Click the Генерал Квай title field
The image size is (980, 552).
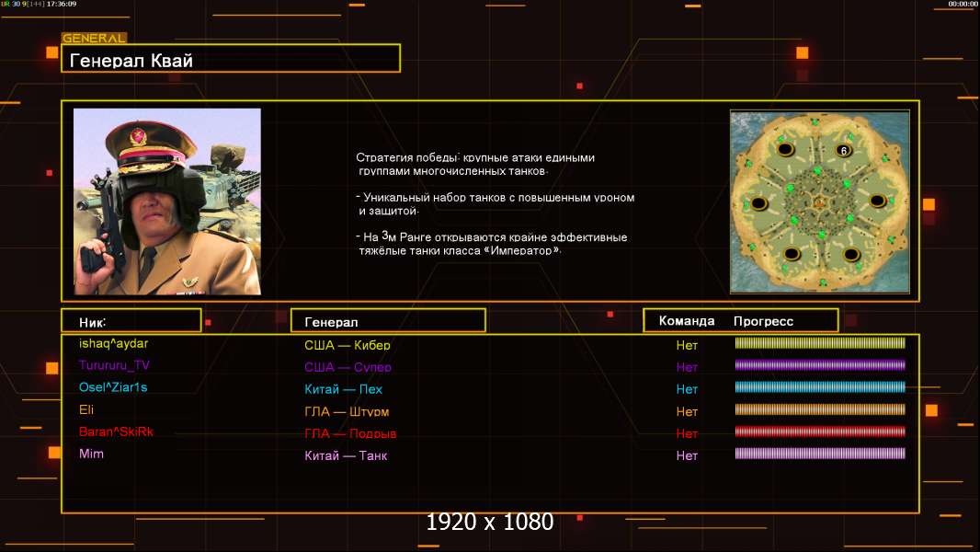[230, 60]
